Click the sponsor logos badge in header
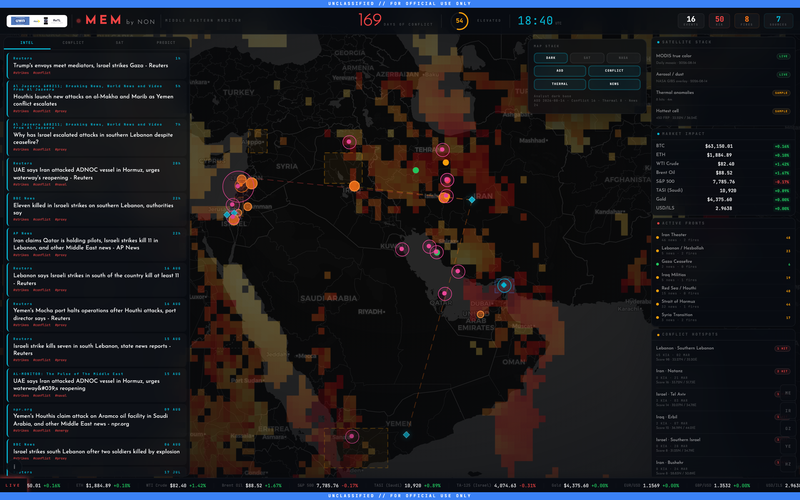 coord(37,21)
